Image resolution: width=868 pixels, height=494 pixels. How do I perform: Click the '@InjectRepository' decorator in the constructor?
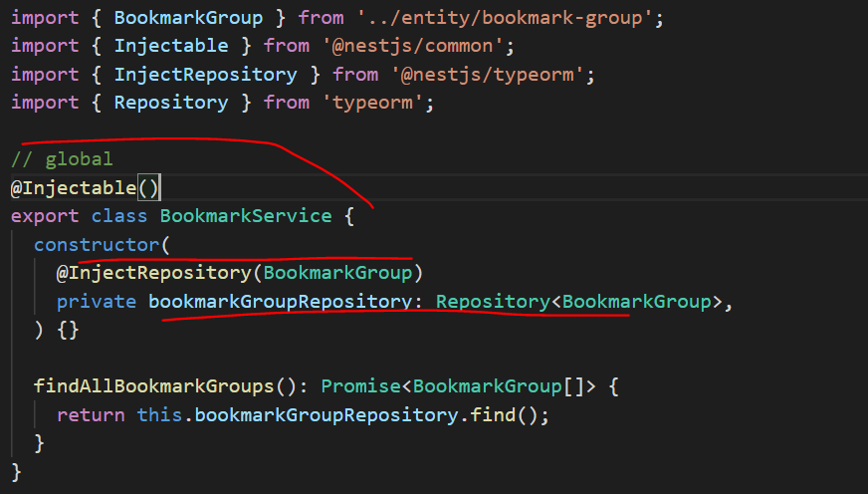(154, 273)
